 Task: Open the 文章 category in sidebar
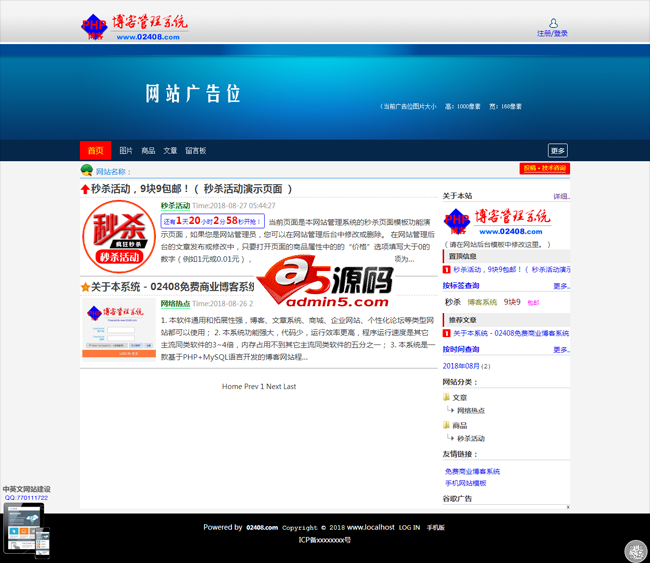(460, 398)
